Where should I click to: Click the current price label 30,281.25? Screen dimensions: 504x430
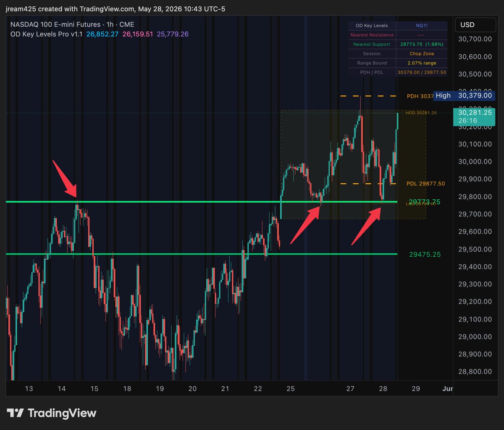click(x=475, y=112)
